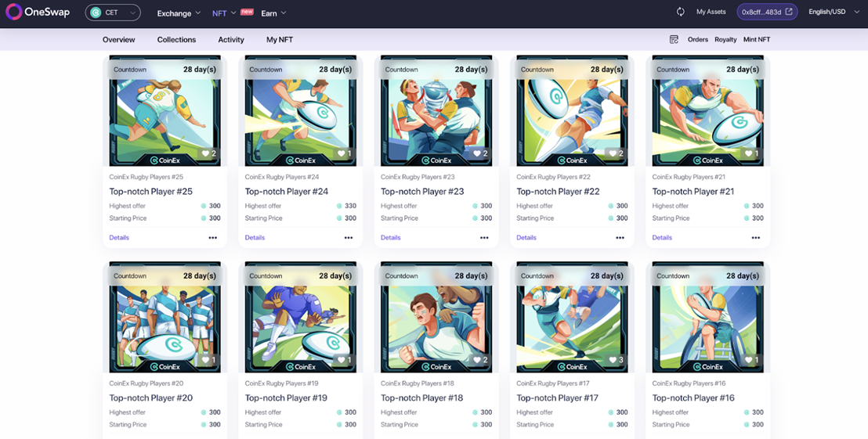Open Top-notch Player #21 artwork thumbnail
The height and width of the screenshot is (439, 868).
click(708, 110)
